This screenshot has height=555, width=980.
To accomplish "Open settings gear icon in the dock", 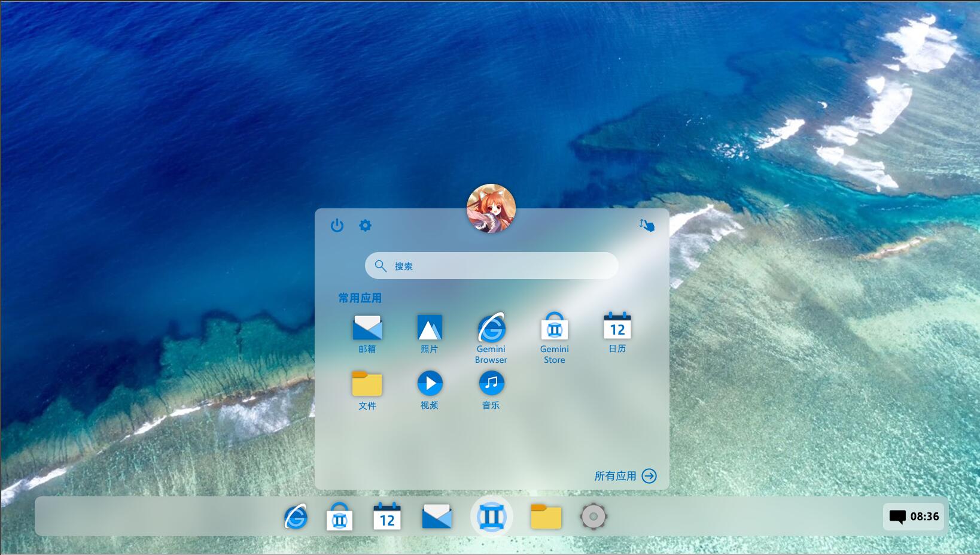I will [594, 516].
